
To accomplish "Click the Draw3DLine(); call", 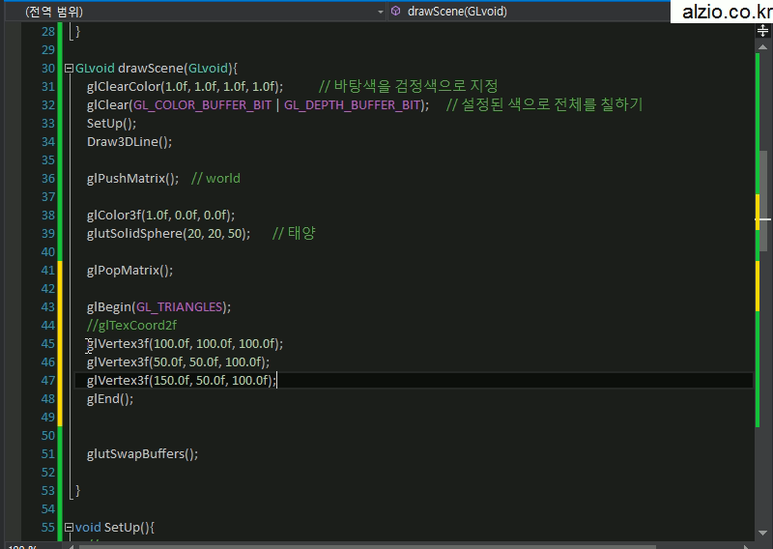I will [130, 142].
